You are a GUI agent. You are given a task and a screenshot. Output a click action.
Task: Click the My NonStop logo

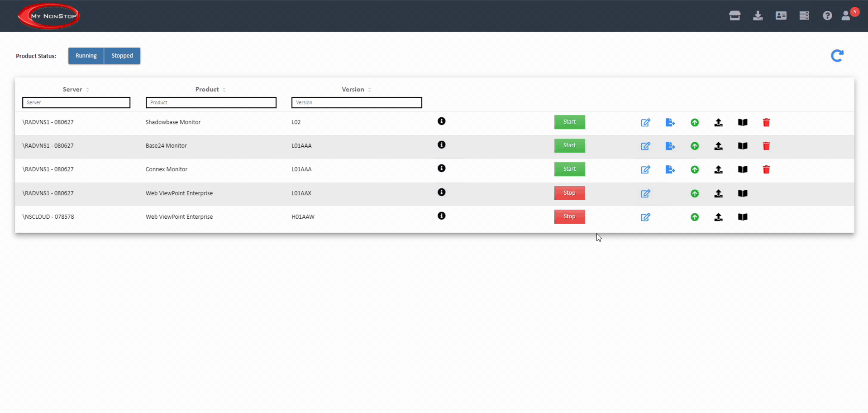49,16
